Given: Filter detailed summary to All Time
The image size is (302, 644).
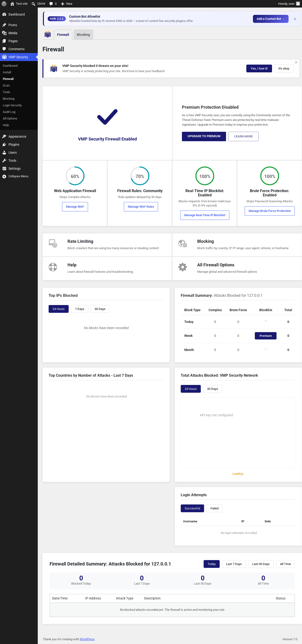Looking at the screenshot, I should pos(285,564).
